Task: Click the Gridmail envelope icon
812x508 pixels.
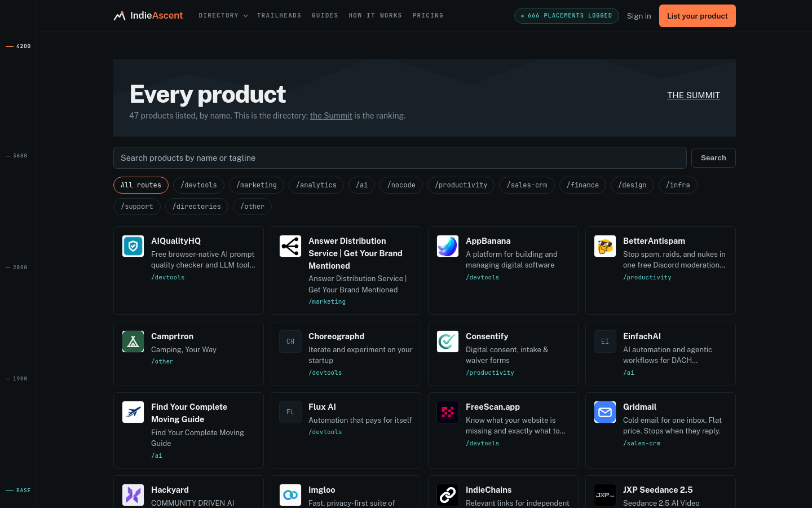Action: [605, 412]
